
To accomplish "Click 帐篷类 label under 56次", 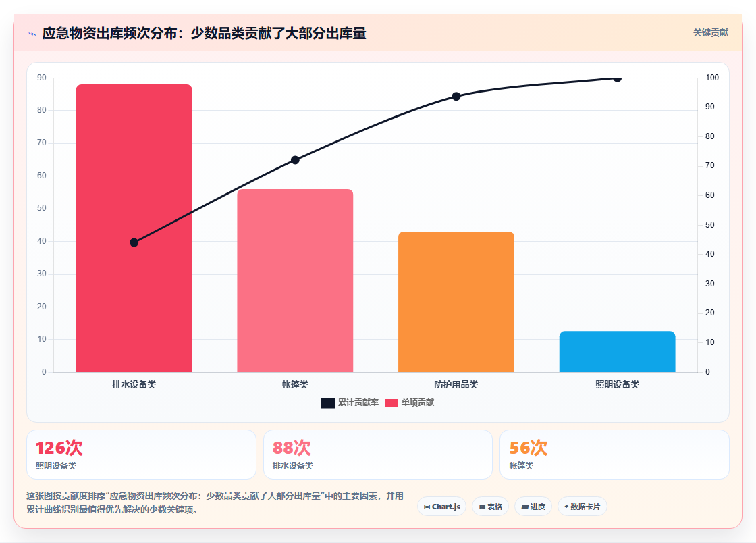I will (521, 466).
